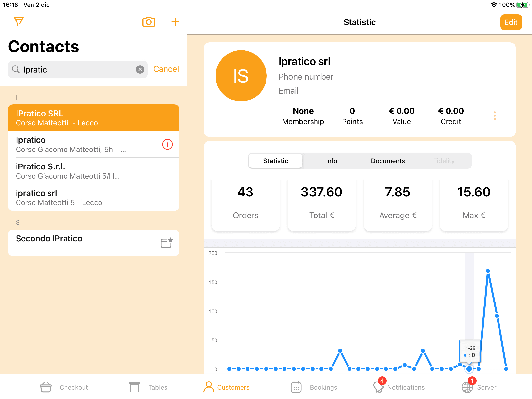The height and width of the screenshot is (399, 532).
Task: Open the contacts filter funnel icon
Action: (18, 22)
